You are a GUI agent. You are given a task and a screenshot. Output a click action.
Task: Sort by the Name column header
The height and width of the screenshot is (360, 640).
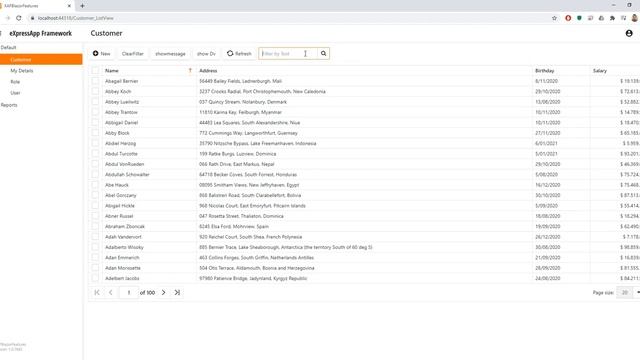112,71
